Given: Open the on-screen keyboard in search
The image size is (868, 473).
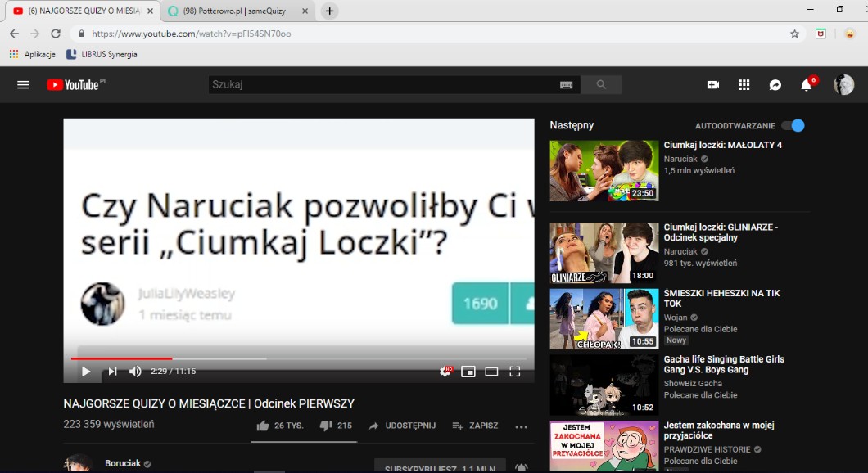Looking at the screenshot, I should pos(566,85).
